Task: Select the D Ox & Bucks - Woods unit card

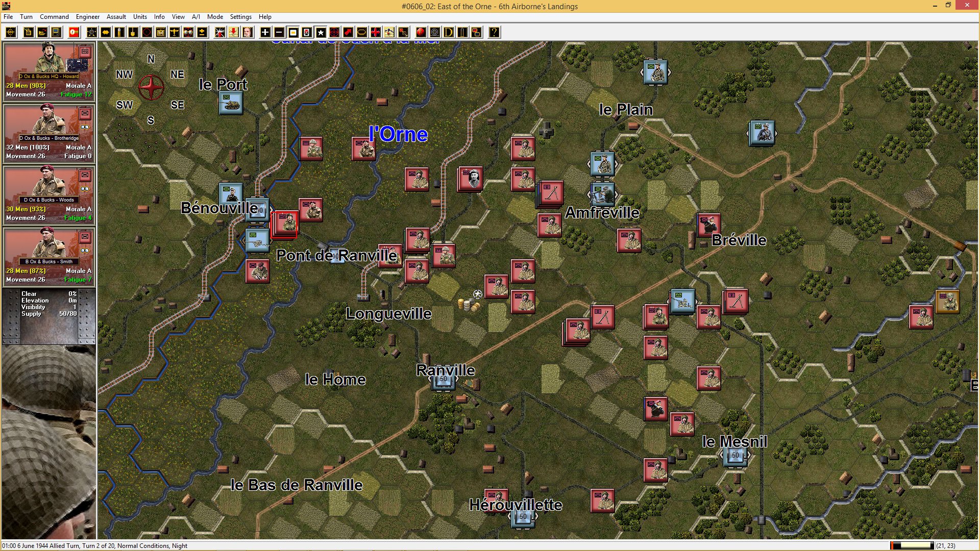Action: 49,195
